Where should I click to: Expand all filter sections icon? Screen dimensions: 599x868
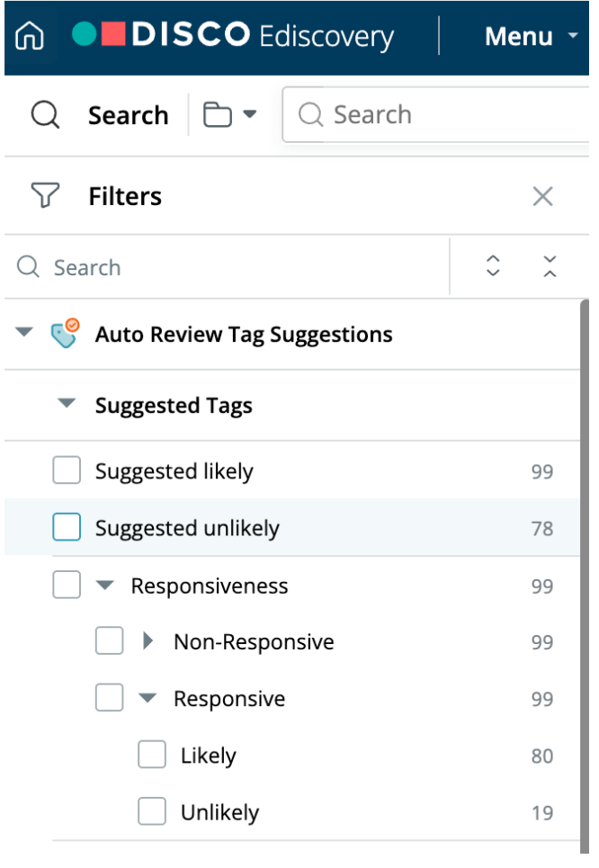pos(492,266)
